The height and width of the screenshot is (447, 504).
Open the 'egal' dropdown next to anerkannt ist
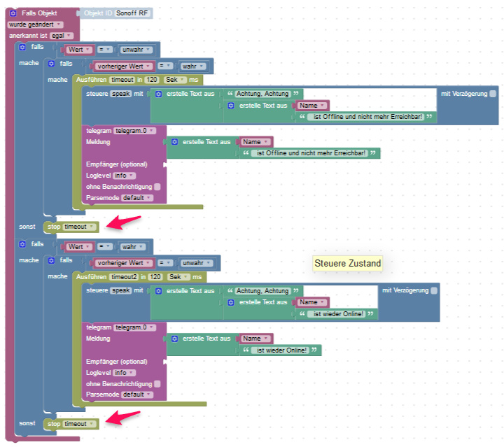[62, 36]
